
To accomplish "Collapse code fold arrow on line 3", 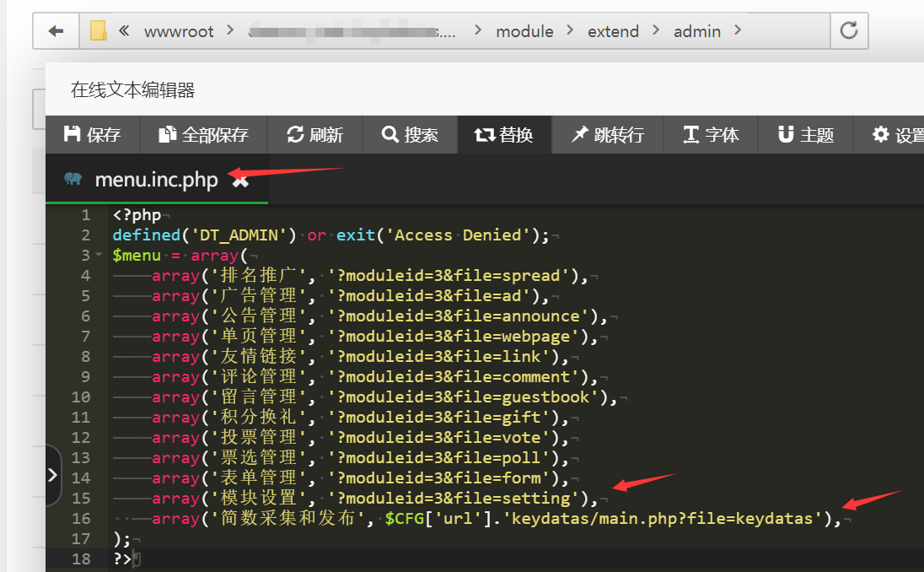I will point(99,255).
